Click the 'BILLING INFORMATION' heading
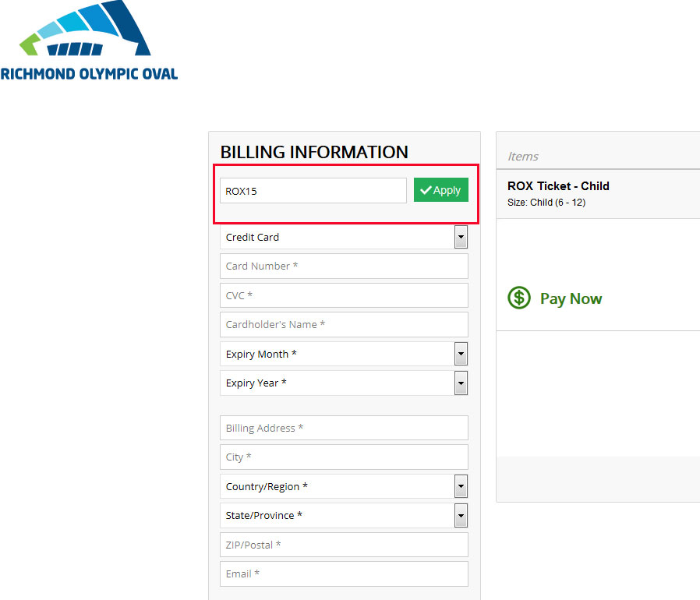This screenshot has height=600, width=700. [314, 152]
